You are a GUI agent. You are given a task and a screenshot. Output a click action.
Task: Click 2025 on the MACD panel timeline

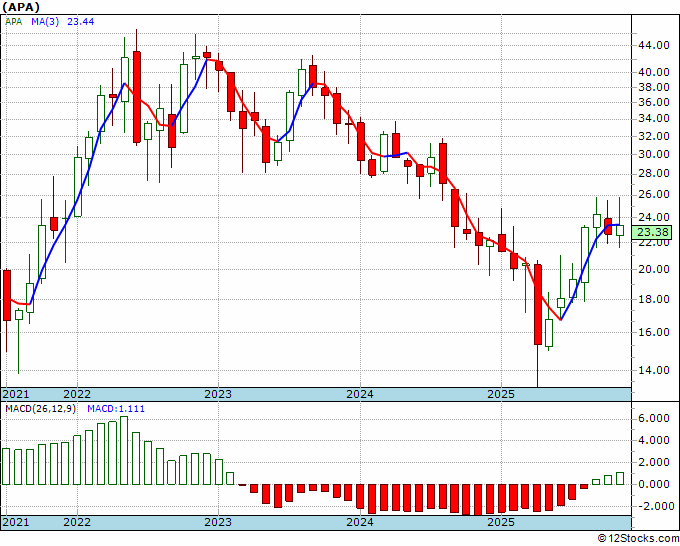coord(501,522)
